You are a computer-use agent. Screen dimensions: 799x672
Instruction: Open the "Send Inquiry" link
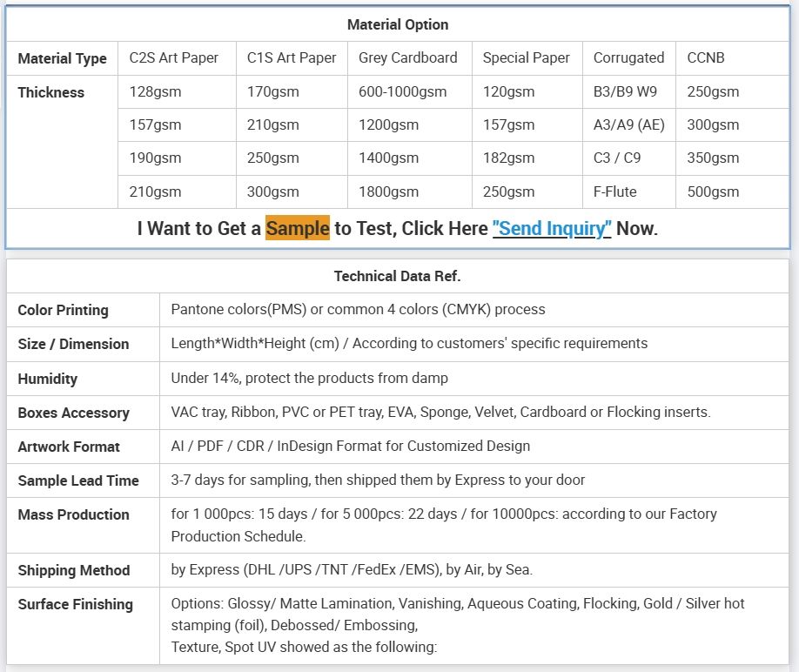tap(551, 228)
